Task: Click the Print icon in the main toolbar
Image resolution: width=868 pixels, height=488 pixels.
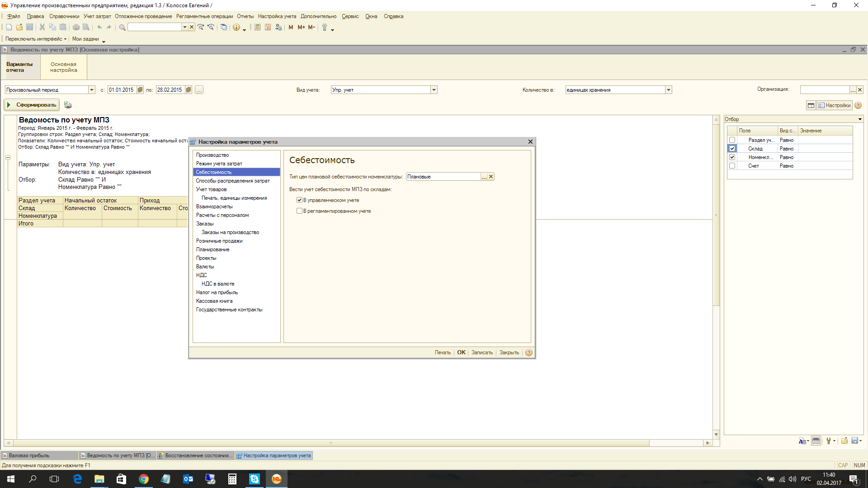Action: tap(76, 28)
